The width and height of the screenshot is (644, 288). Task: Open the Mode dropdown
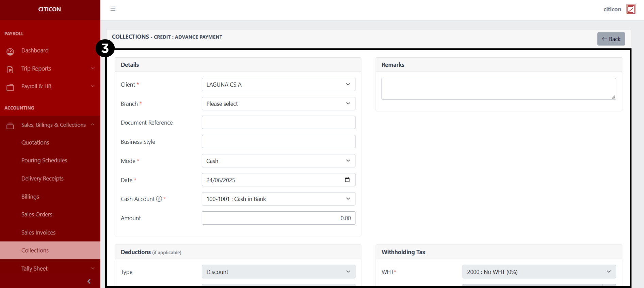click(x=278, y=161)
